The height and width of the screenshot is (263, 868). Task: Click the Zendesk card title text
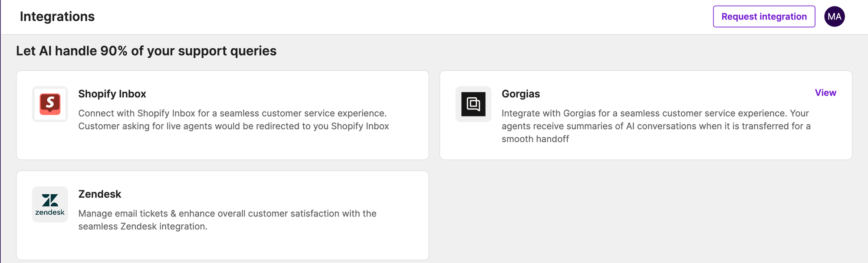point(99,194)
